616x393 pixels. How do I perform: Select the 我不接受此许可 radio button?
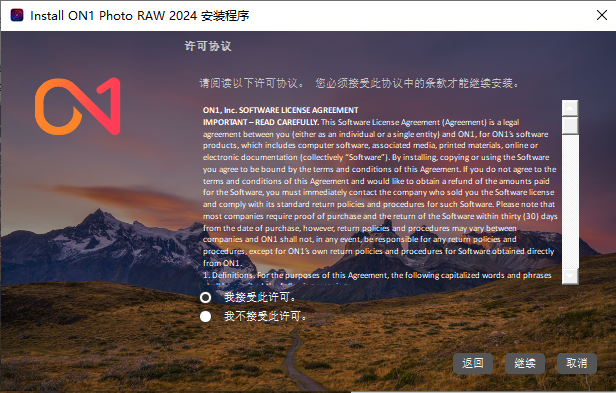point(205,316)
